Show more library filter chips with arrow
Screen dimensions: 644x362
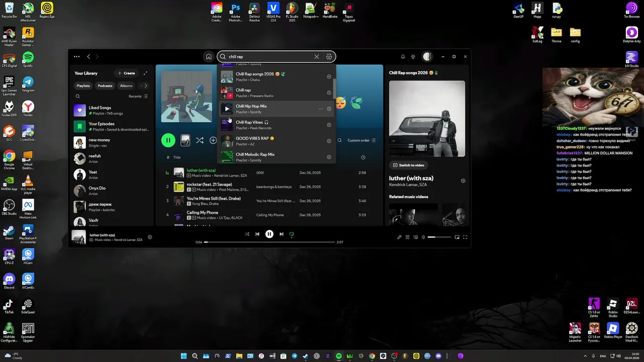pos(145,86)
